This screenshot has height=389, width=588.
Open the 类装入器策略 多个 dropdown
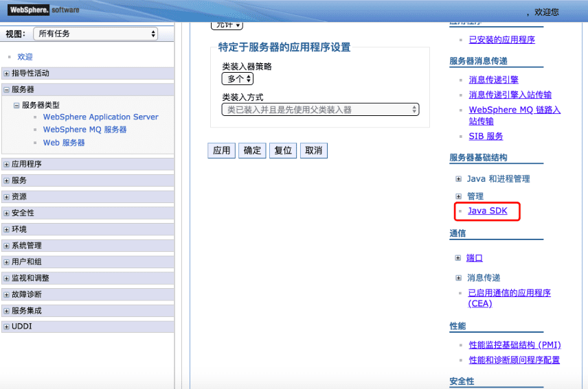[x=238, y=79]
